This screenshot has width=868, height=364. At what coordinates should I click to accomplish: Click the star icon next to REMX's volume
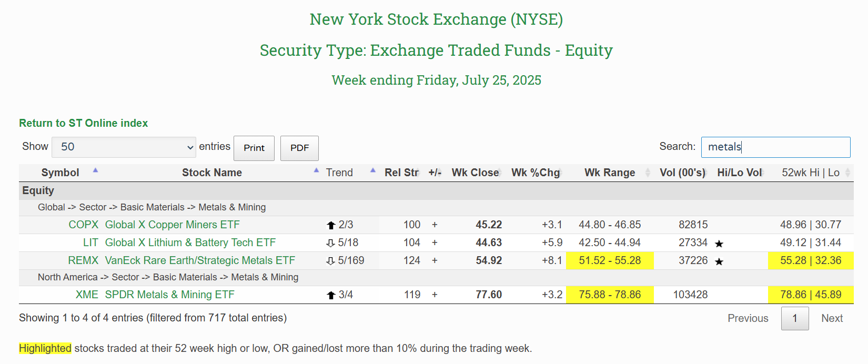click(x=720, y=261)
